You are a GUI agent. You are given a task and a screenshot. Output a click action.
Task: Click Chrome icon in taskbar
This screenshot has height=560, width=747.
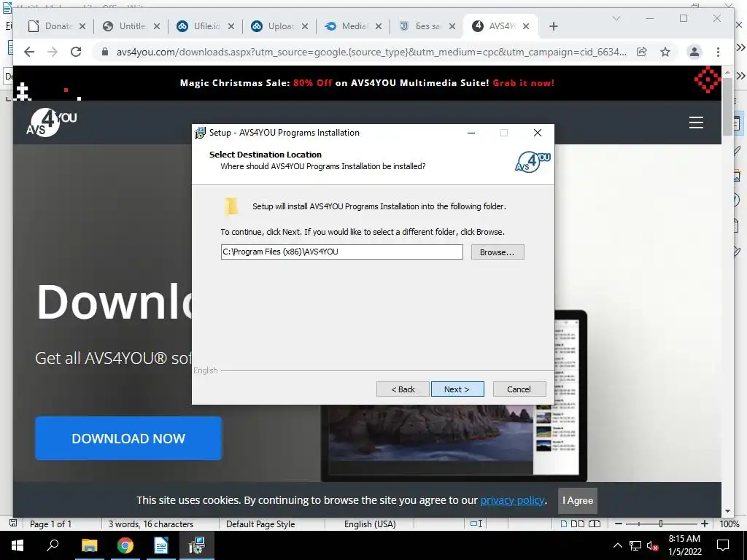tap(125, 545)
